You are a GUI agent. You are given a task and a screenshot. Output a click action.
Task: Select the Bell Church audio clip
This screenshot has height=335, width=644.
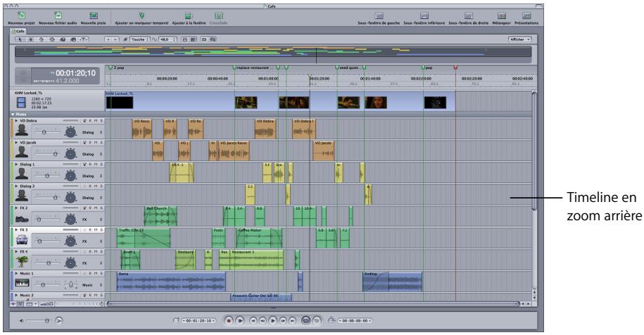coord(160,216)
